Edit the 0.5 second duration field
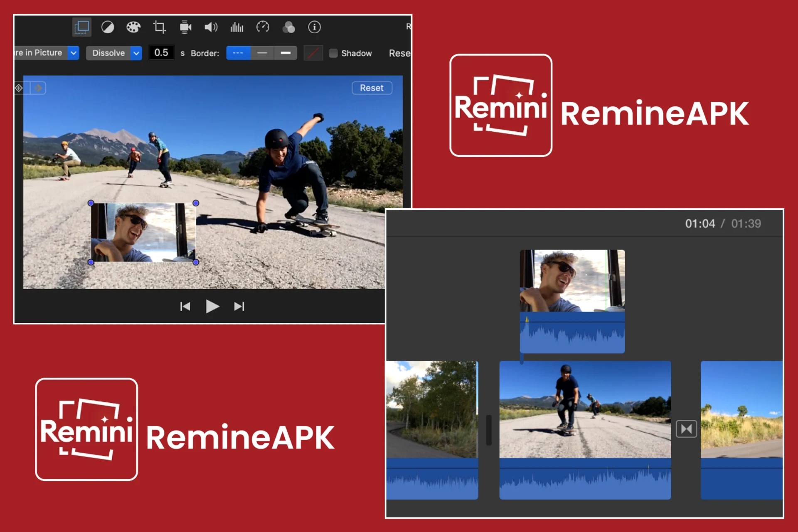This screenshot has height=532, width=798. click(x=161, y=52)
